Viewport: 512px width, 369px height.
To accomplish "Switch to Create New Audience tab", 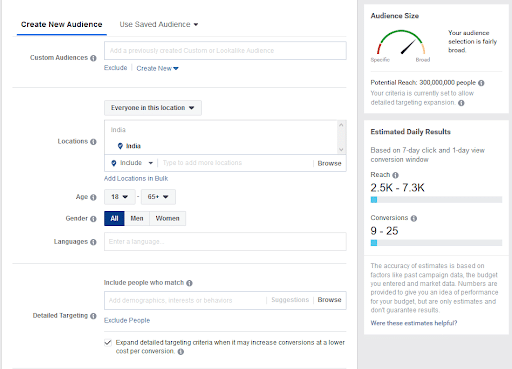I will pos(62,24).
